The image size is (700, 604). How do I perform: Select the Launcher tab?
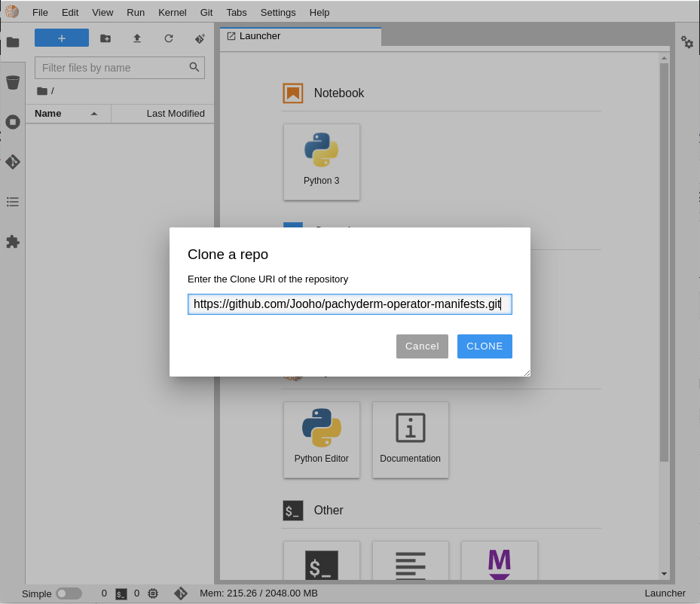click(x=300, y=36)
